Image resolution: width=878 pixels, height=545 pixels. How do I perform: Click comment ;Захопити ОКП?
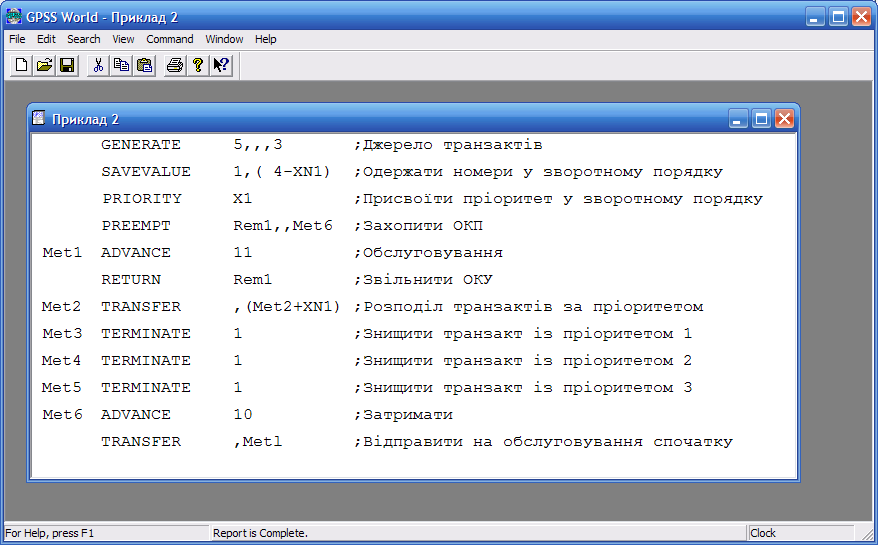pos(418,226)
